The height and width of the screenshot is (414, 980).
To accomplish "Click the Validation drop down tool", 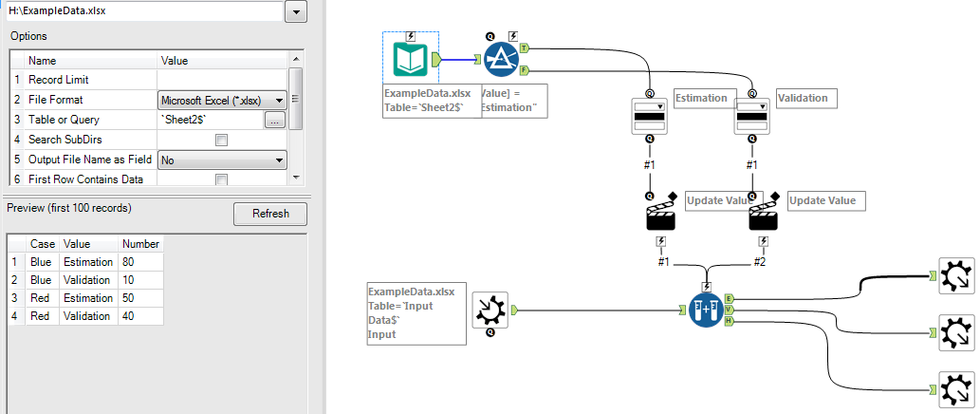I will click(x=752, y=117).
